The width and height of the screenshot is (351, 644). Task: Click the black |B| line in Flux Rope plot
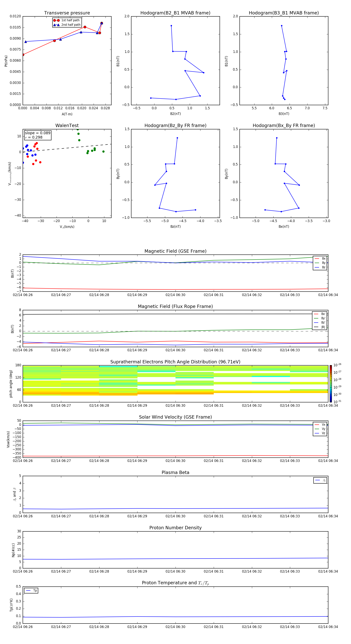coord(175,314)
